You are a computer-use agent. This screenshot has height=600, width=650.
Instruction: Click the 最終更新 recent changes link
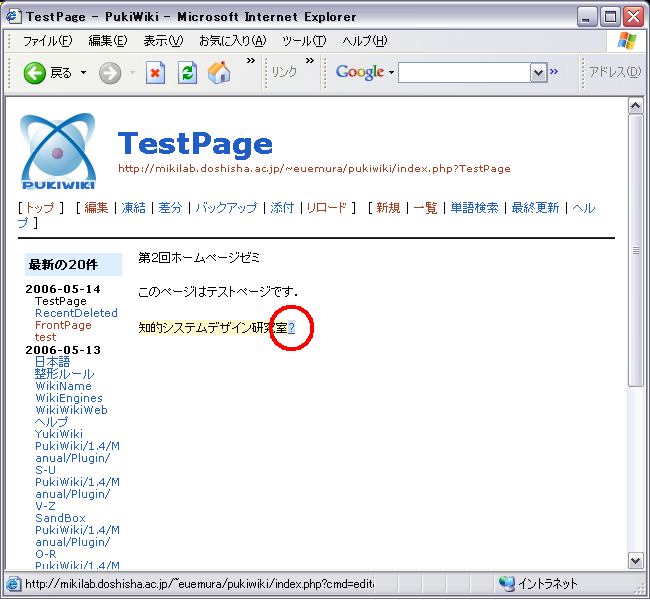tap(535, 208)
